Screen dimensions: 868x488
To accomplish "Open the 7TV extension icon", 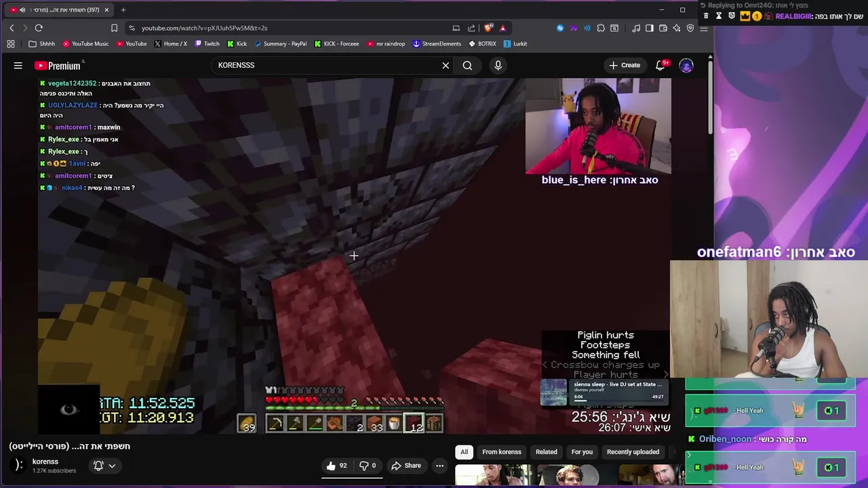I will pos(574,28).
